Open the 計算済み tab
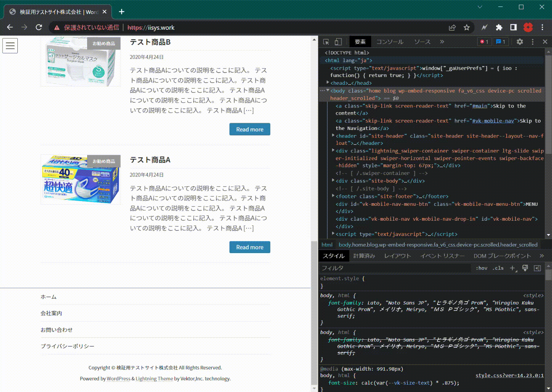 click(364, 256)
